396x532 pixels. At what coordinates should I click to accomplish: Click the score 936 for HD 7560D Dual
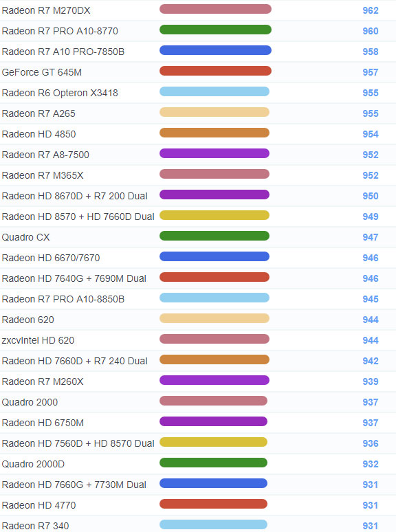[x=370, y=443]
